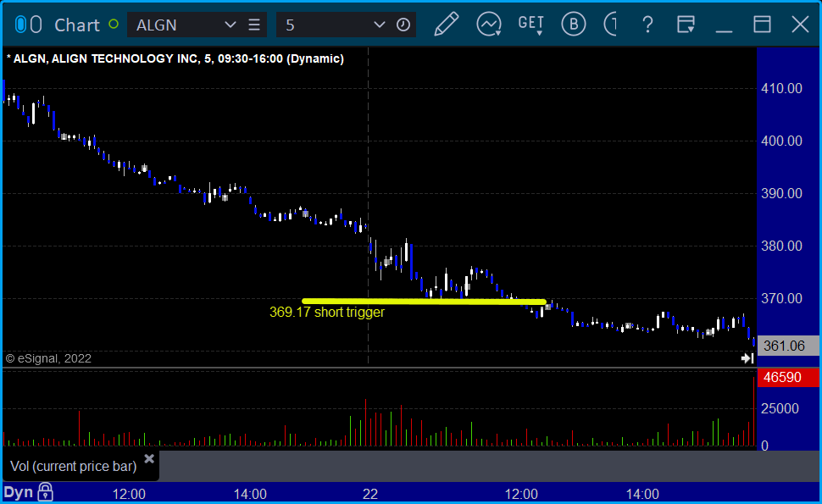Open the symbol list hamburger icon
822x504 pixels.
(254, 25)
